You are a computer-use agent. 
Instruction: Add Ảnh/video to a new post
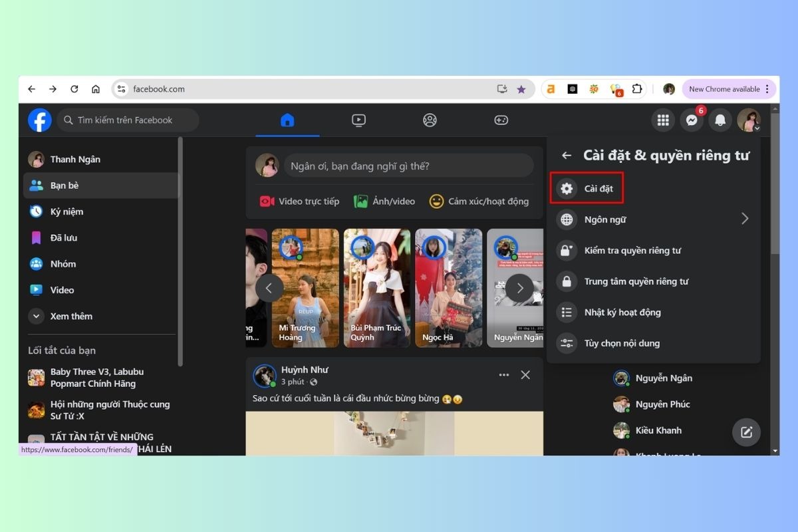point(385,201)
